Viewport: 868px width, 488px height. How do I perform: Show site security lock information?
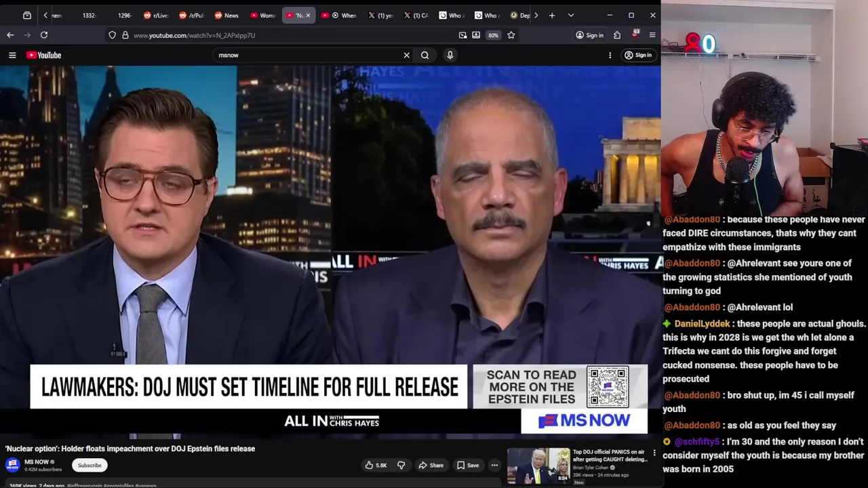125,35
